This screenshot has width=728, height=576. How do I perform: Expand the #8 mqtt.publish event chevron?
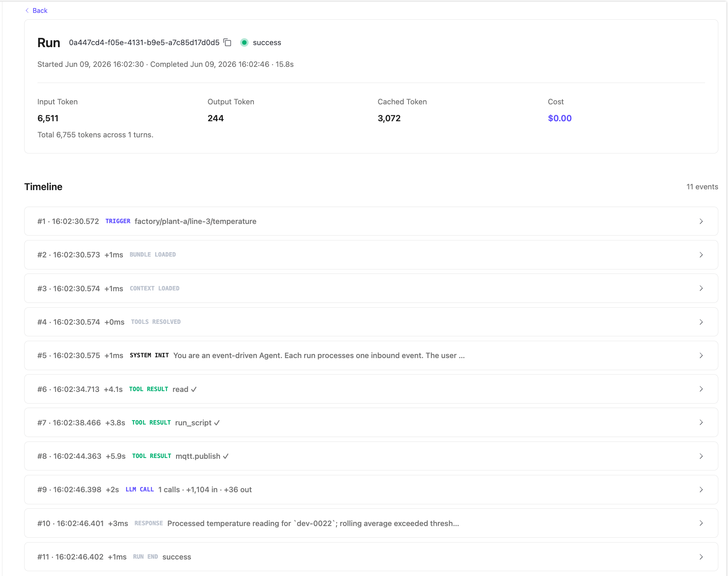[x=701, y=456]
